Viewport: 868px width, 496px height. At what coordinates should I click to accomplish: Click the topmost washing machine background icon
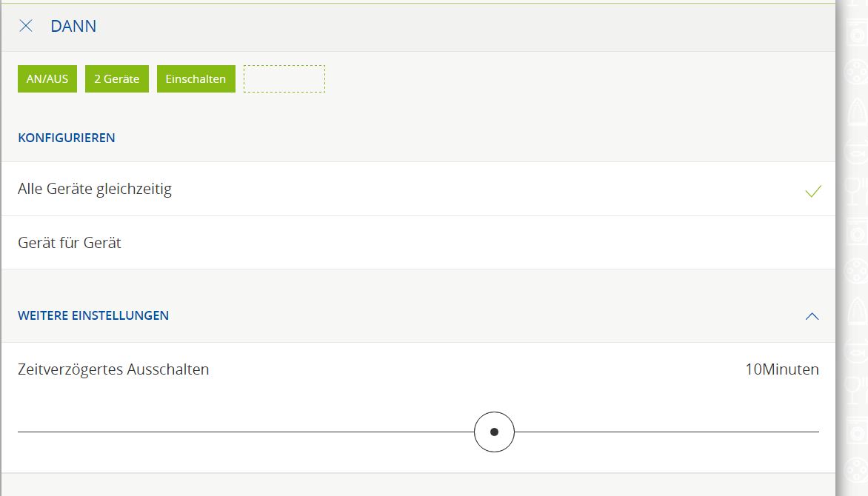855,35
